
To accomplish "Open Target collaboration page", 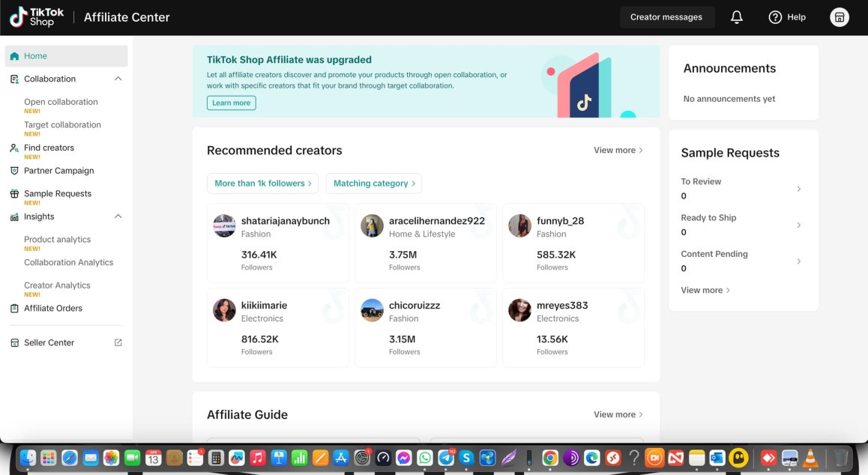I will (x=62, y=125).
